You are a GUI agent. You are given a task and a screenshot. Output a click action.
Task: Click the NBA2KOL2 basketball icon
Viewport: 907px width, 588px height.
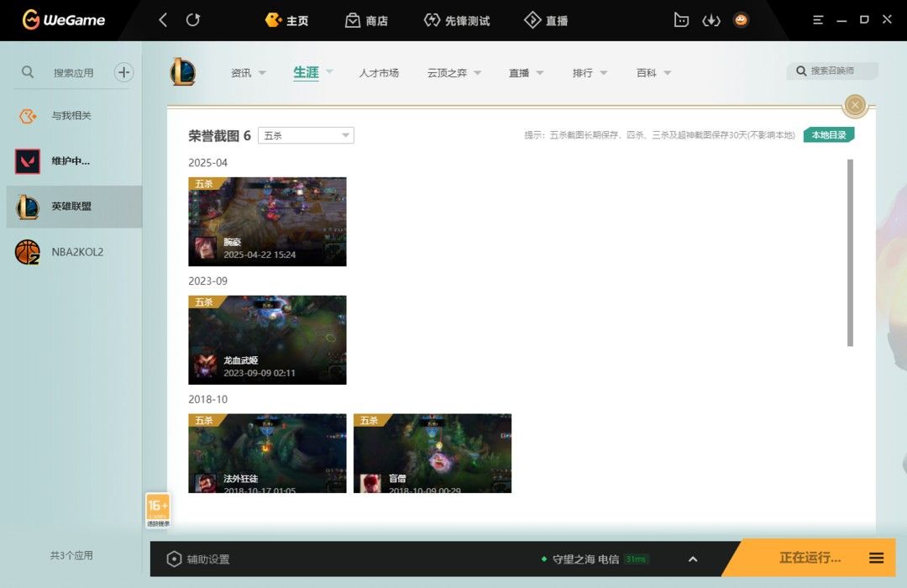coord(27,252)
